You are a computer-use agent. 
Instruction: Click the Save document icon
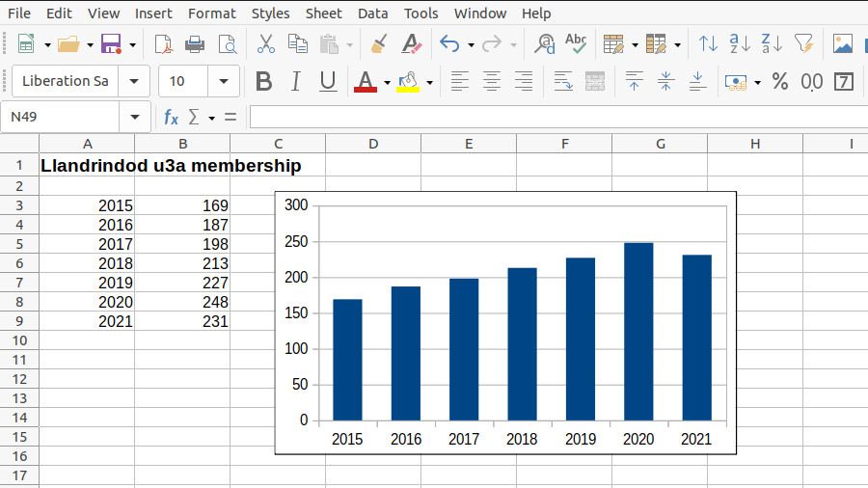(111, 44)
